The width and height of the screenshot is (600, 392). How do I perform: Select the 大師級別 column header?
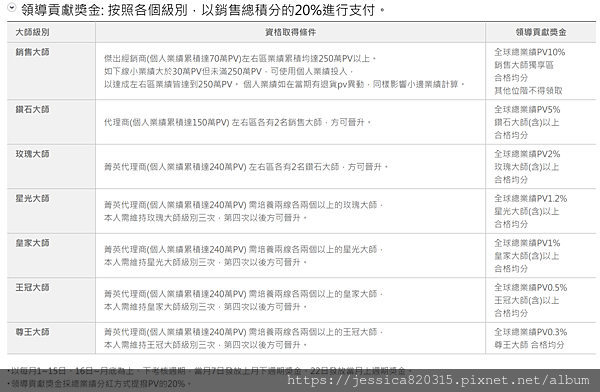pyautogui.click(x=33, y=32)
